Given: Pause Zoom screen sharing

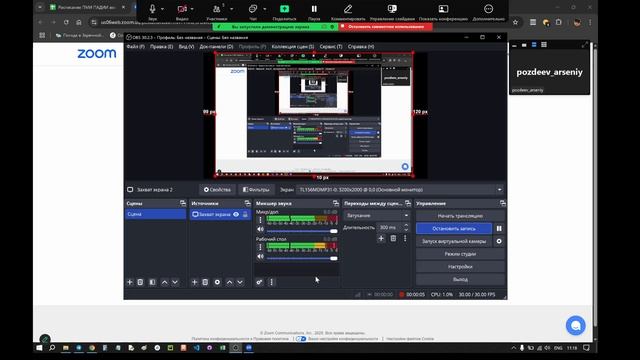Looking at the screenshot, I should (x=314, y=9).
